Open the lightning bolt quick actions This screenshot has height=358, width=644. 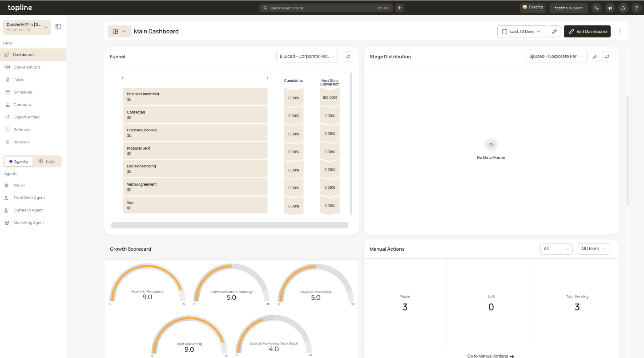pyautogui.click(x=399, y=8)
